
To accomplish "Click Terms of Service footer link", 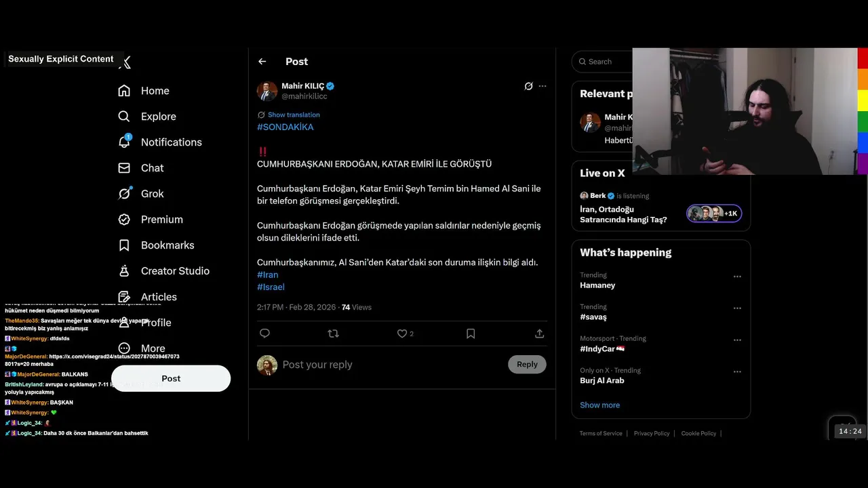I will coord(601,434).
